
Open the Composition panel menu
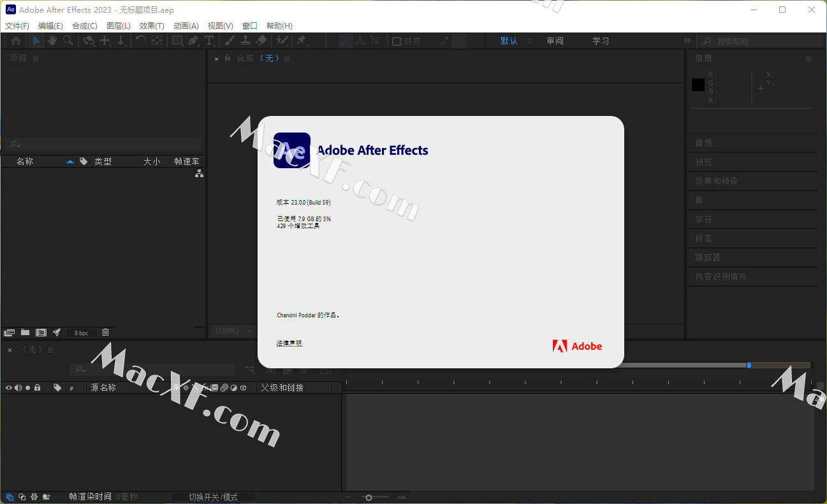click(287, 59)
